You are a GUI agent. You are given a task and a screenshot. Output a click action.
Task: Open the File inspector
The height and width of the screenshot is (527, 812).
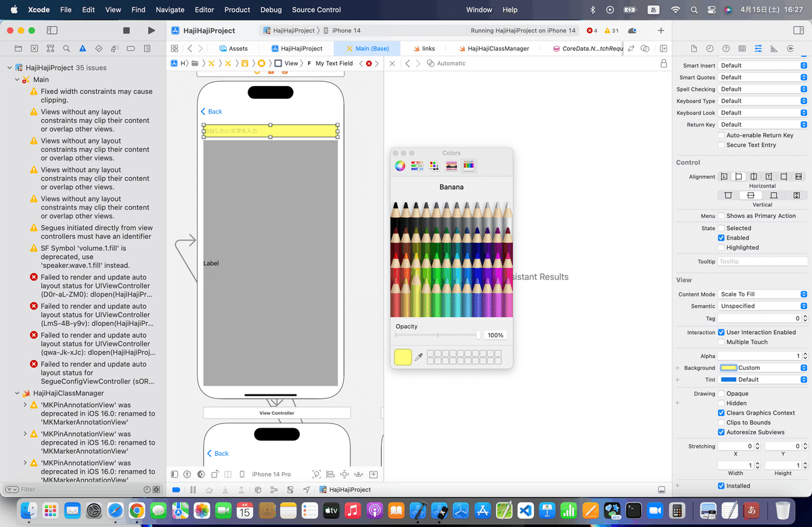click(694, 49)
